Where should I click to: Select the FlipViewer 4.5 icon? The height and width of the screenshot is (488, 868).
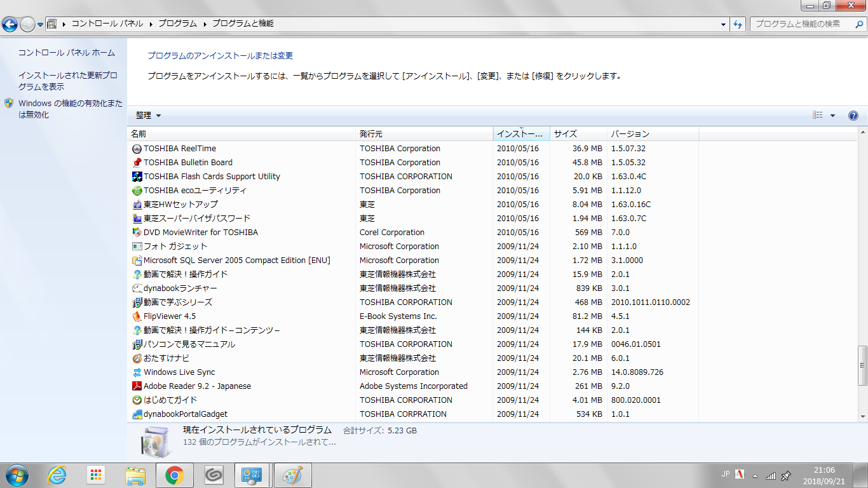[x=137, y=316]
